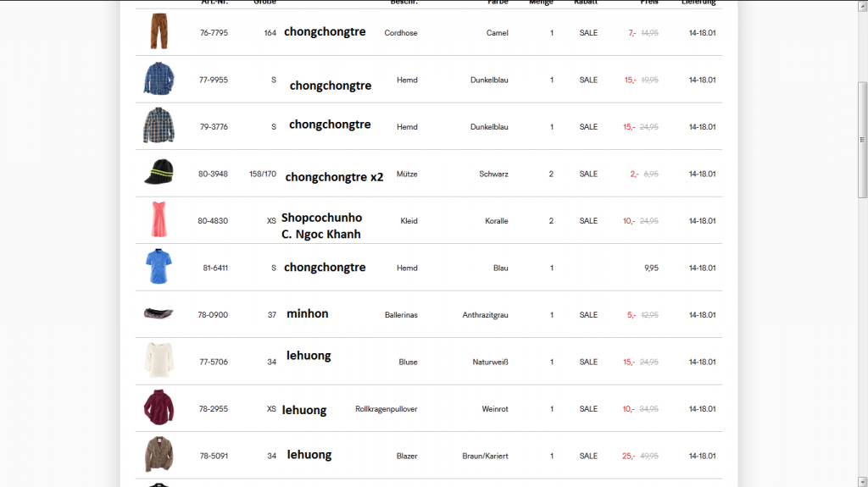Click the Ballerinas description label
This screenshot has height=487, width=868.
tap(401, 315)
